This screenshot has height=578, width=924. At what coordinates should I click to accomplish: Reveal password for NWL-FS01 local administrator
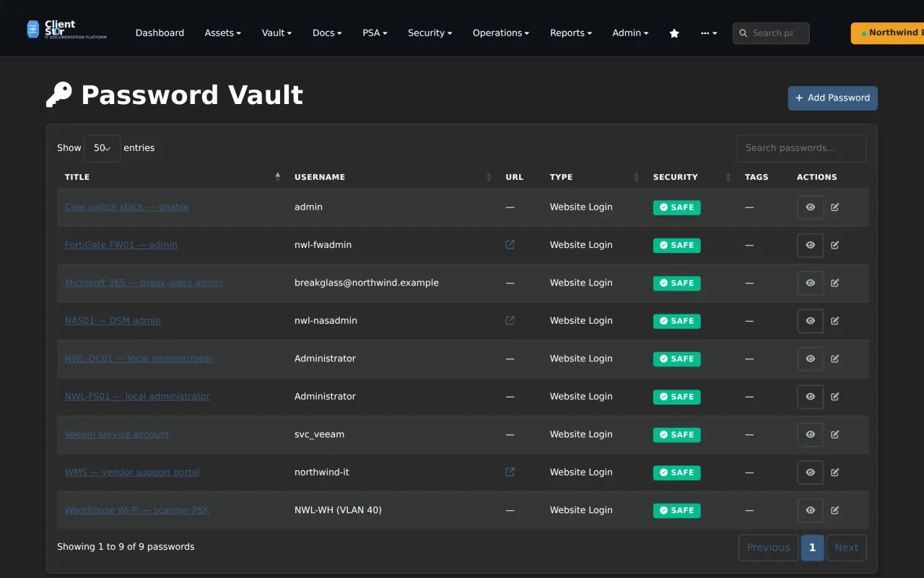(x=810, y=397)
